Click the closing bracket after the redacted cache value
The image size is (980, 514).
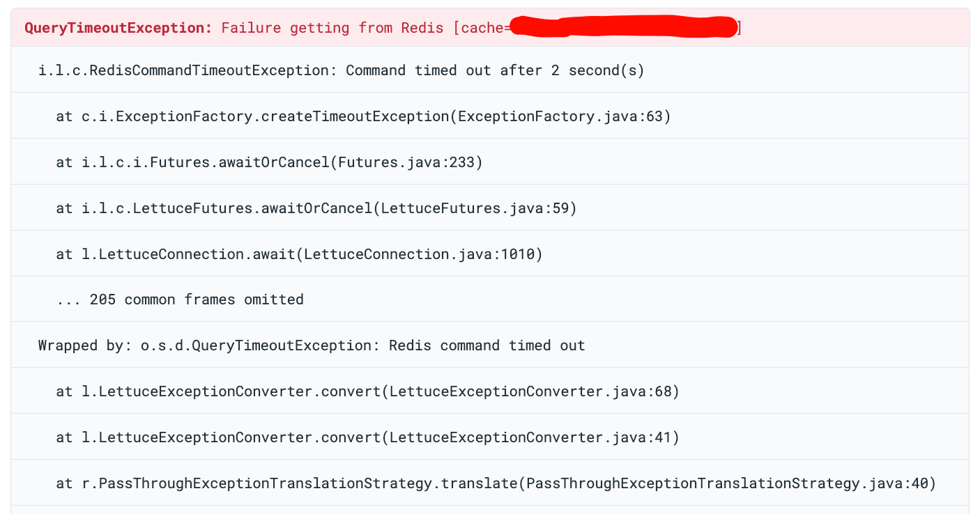(x=738, y=27)
